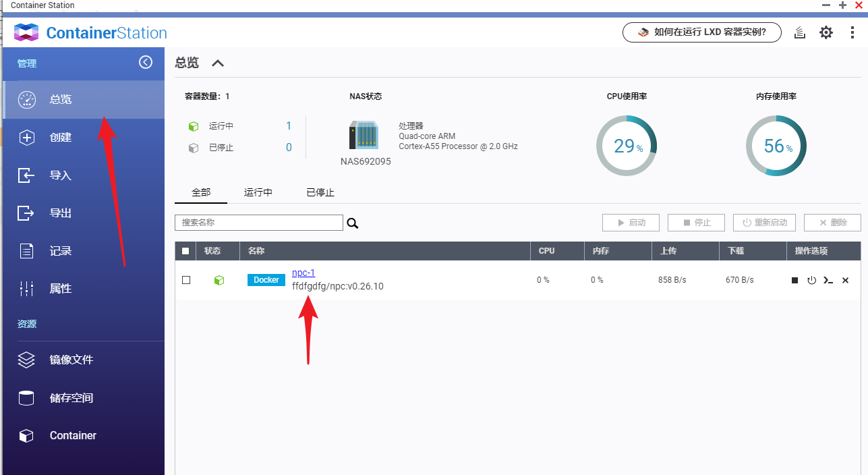The height and width of the screenshot is (475, 868).
Task: Click the NAS device icon
Action: click(364, 135)
